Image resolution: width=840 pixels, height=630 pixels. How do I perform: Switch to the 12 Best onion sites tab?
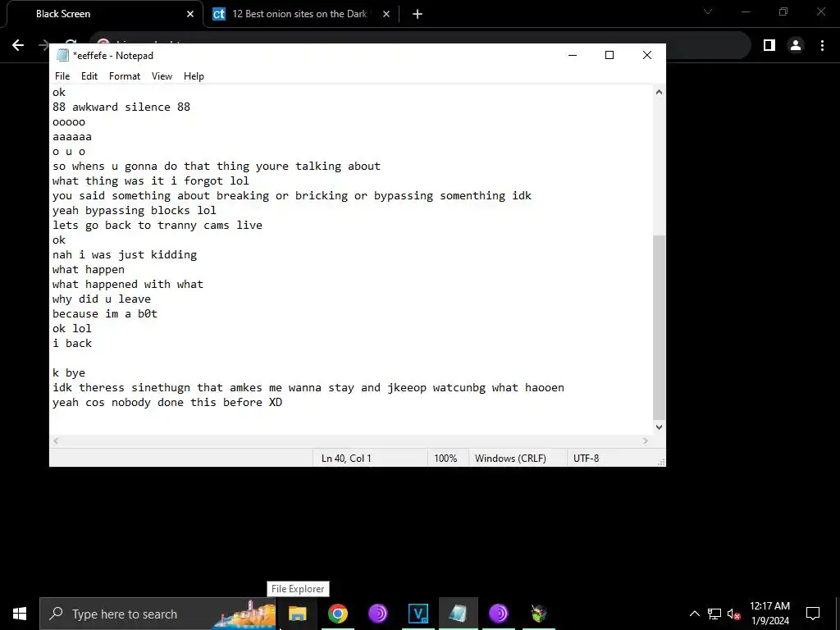[x=299, y=14]
